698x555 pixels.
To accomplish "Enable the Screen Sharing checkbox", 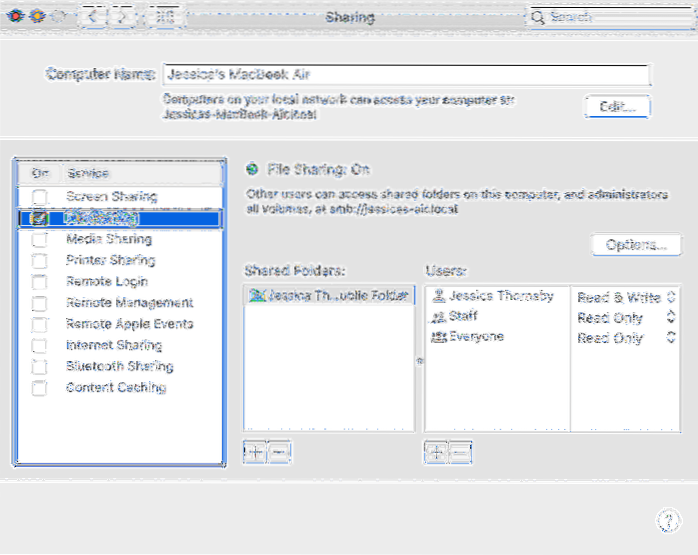I will coord(39,198).
